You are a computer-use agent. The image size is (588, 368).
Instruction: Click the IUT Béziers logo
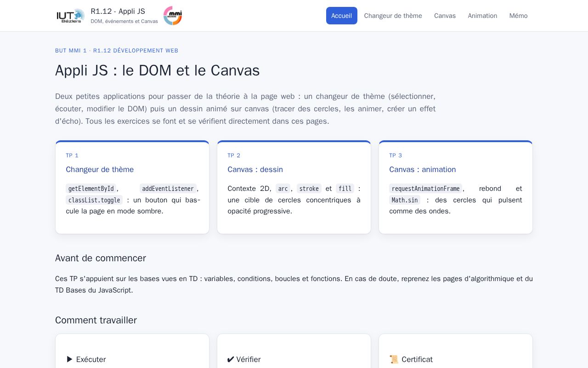pos(70,16)
